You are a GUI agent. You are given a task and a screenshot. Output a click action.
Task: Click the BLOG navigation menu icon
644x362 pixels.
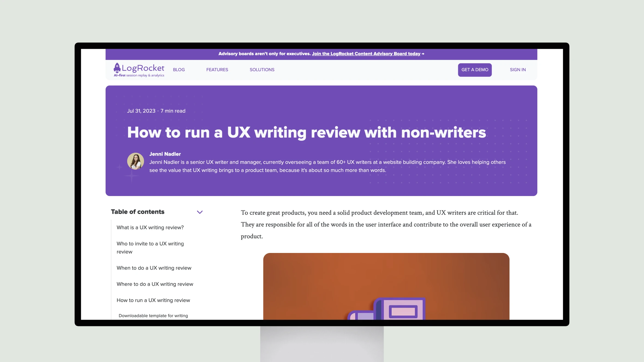tap(179, 70)
